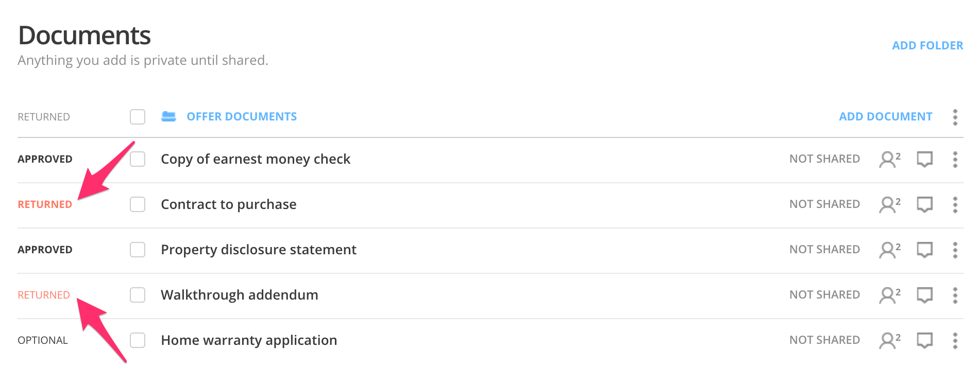Image resolution: width=980 pixels, height=384 pixels.
Task: Open options menu on Walkthrough addendum
Action: pos(955,294)
